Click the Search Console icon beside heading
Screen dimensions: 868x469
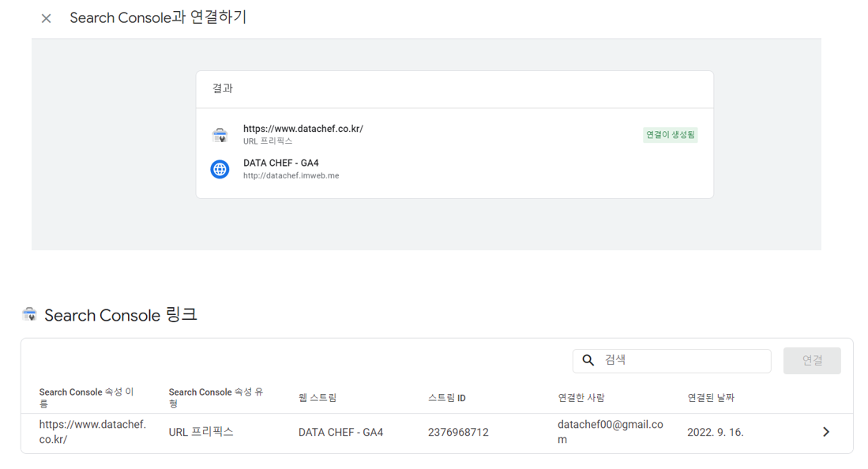click(30, 314)
